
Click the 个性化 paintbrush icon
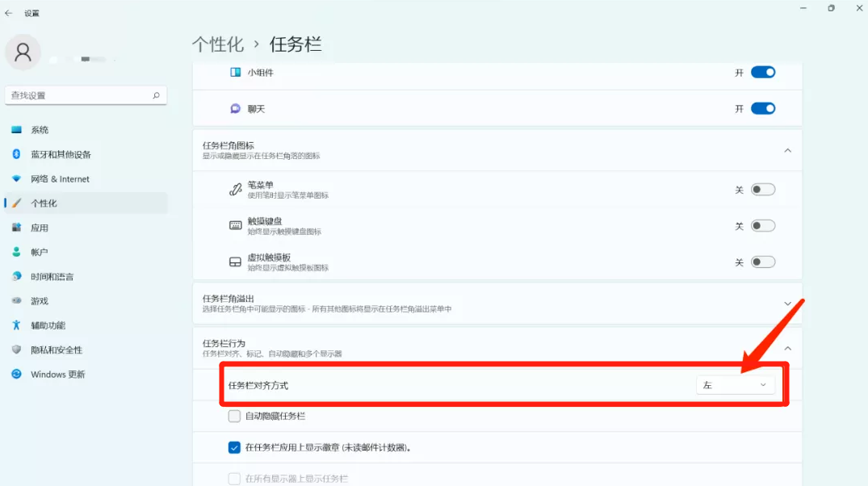[x=17, y=203]
